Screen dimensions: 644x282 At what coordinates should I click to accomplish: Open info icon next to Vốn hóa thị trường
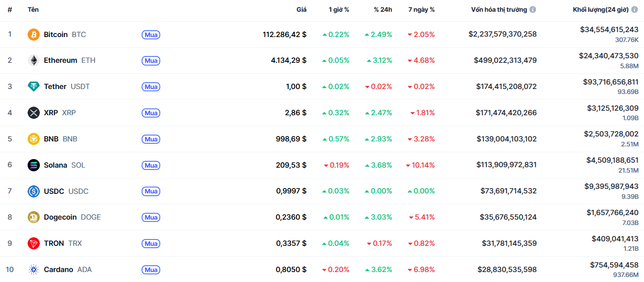pyautogui.click(x=533, y=9)
